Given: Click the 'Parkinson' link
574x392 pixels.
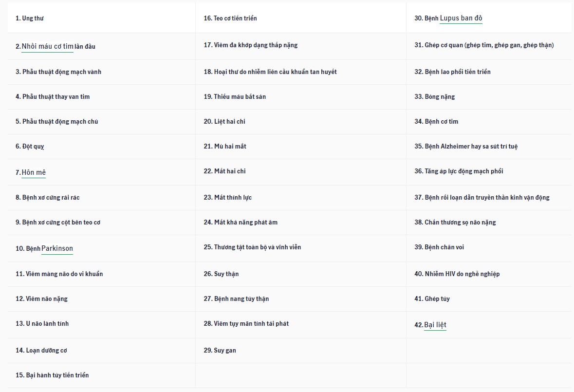Looking at the screenshot, I should 57,248.
